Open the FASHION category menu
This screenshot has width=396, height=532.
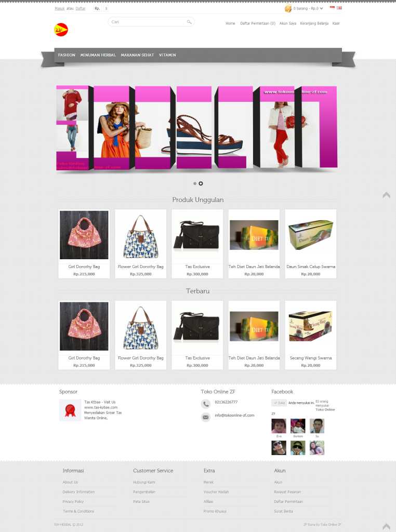tap(67, 55)
